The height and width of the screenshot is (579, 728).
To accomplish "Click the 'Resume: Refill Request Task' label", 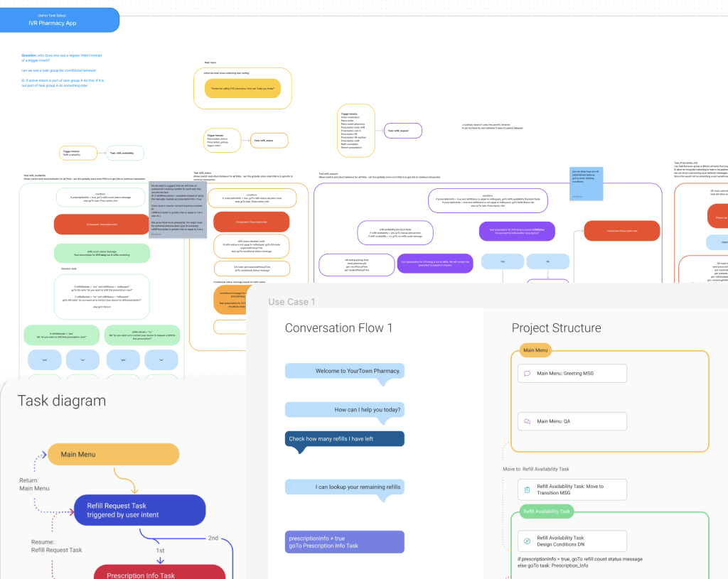I will (x=56, y=546).
